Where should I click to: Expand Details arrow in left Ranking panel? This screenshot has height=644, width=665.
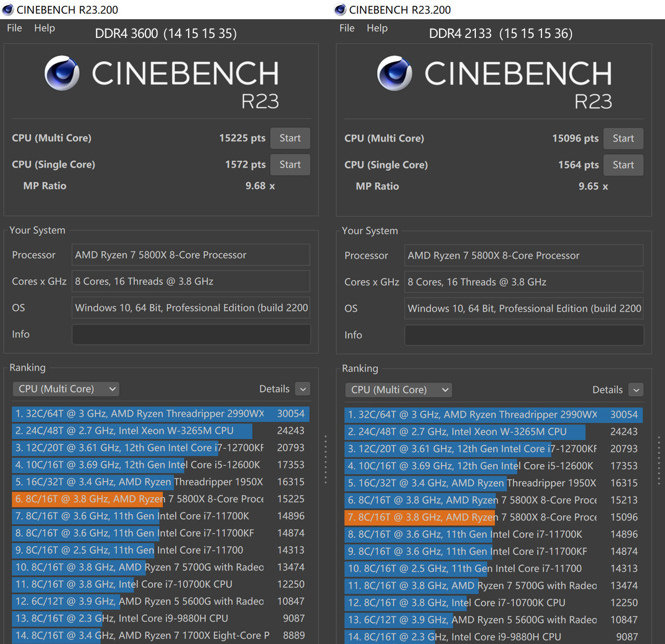303,389
